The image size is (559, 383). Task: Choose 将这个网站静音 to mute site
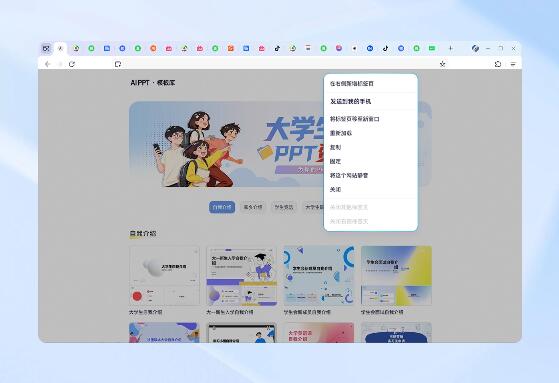(x=371, y=175)
